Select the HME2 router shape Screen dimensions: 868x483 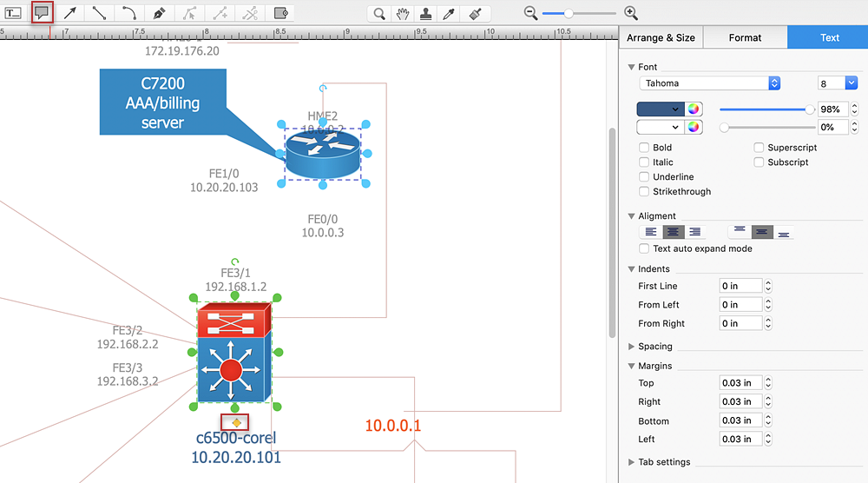point(323,155)
